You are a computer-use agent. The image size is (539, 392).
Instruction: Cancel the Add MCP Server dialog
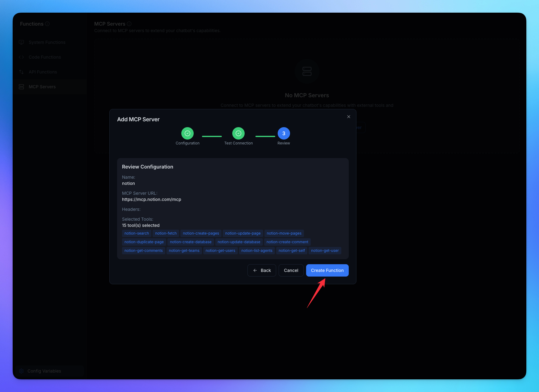tap(291, 270)
